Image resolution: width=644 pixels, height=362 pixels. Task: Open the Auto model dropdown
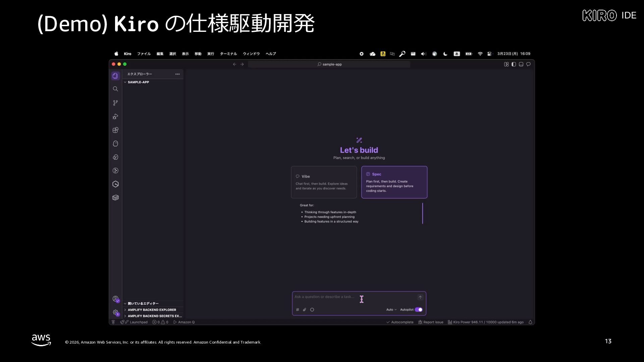(391, 310)
